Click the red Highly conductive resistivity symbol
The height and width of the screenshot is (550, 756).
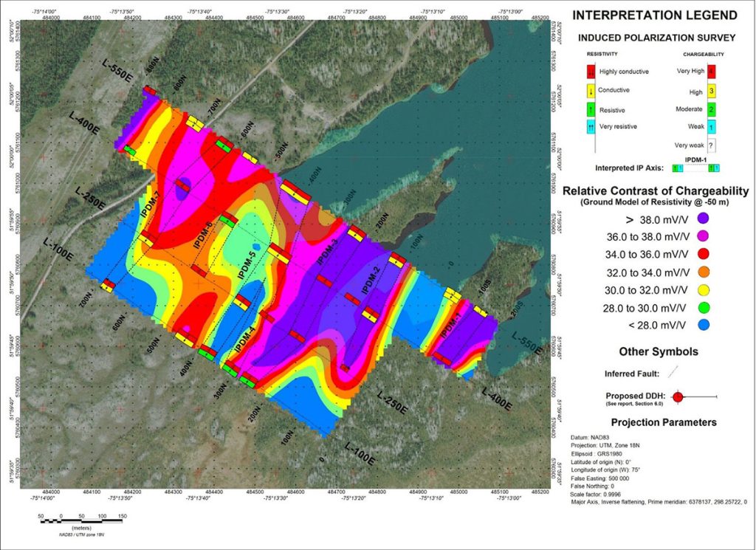592,72
